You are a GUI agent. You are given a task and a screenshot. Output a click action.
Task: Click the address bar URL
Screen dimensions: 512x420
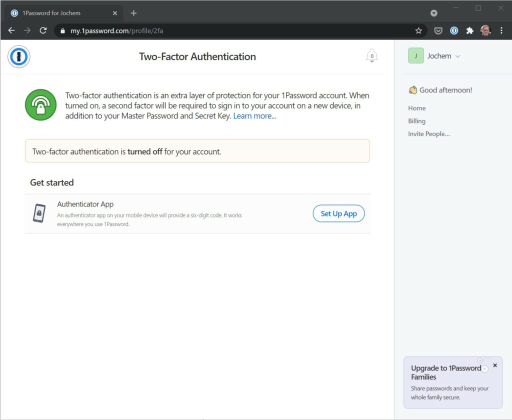point(116,30)
